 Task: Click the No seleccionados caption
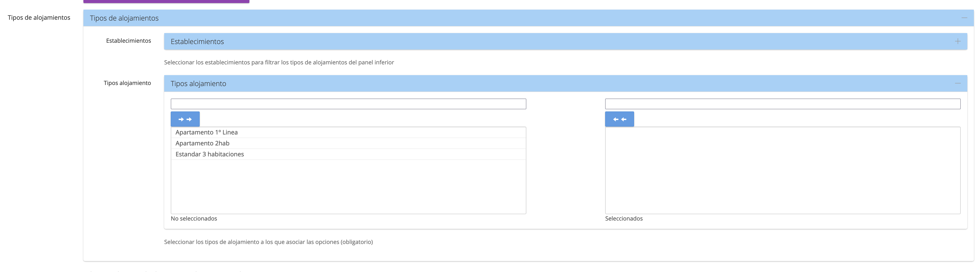pos(194,218)
